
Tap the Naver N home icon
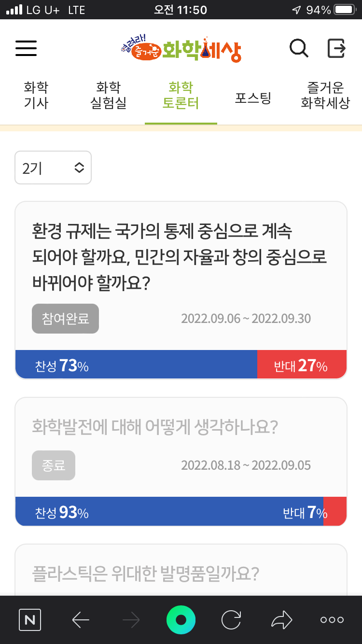pyautogui.click(x=30, y=620)
